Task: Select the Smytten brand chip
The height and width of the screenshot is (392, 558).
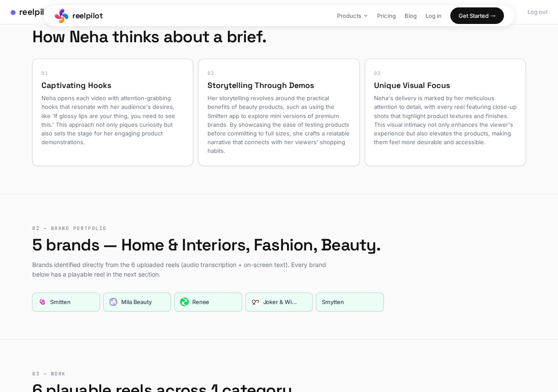Action: click(350, 302)
